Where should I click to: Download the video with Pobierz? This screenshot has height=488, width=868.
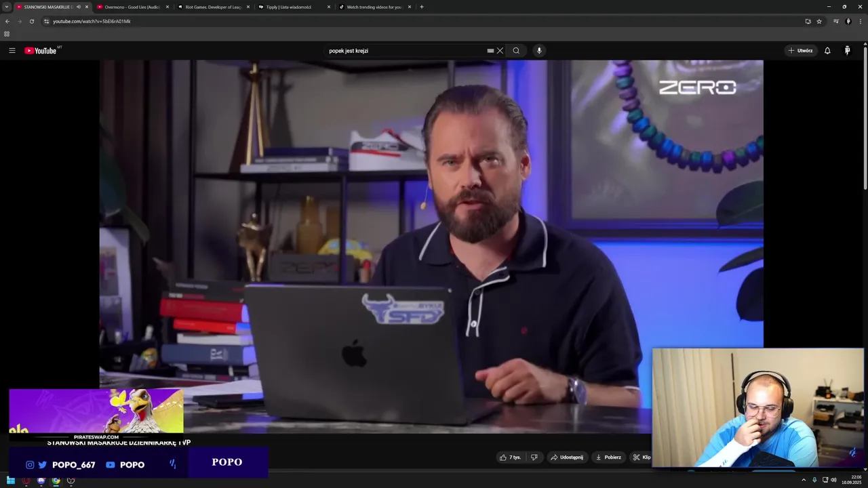[x=608, y=457]
